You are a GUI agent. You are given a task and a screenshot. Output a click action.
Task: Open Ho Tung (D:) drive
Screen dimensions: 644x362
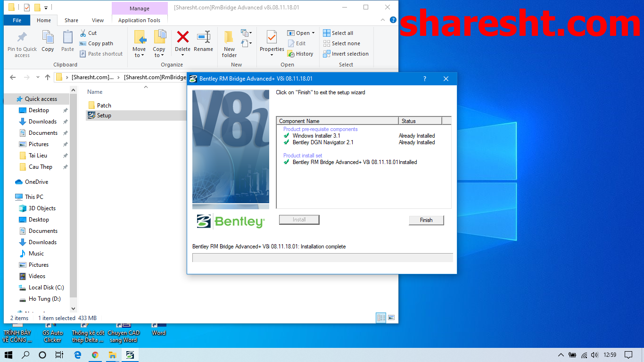[x=44, y=299]
